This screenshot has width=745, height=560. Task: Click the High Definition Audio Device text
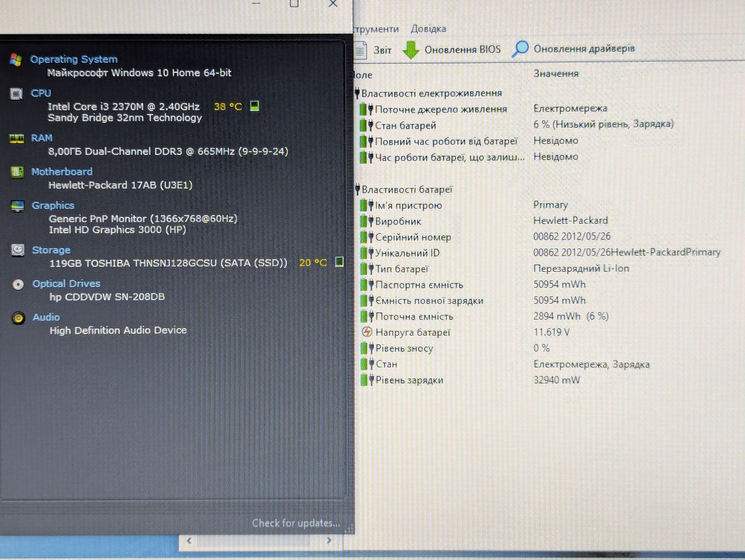118,330
